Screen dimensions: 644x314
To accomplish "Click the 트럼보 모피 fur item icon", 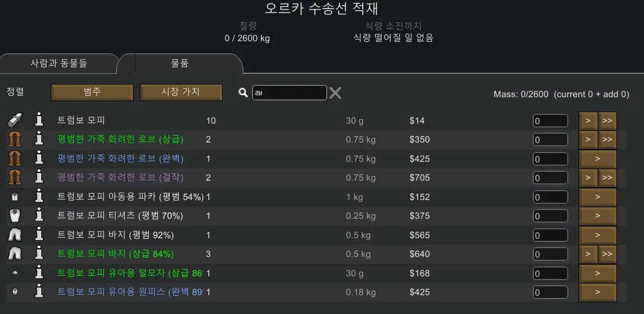I will 15,121.
